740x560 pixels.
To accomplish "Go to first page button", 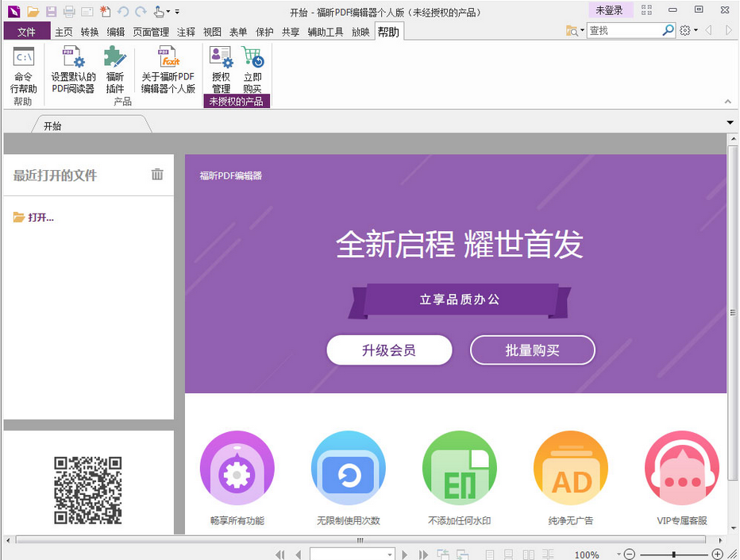I will [x=279, y=554].
